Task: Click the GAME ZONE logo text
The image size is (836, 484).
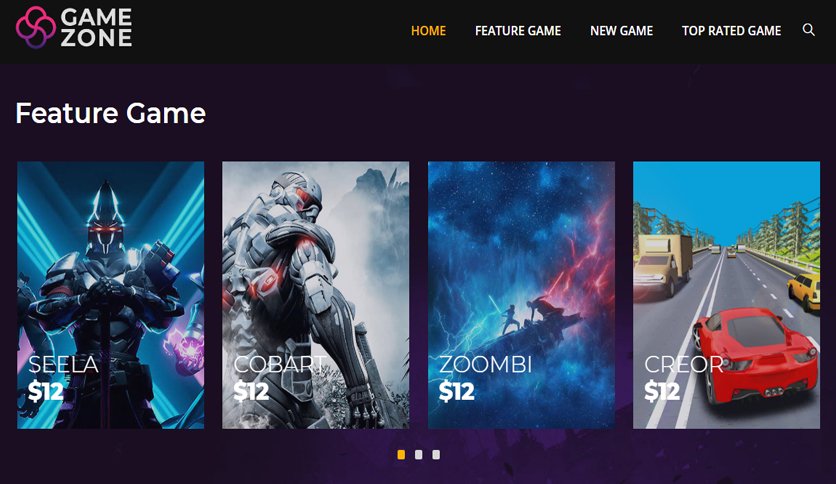Action: [x=96, y=27]
